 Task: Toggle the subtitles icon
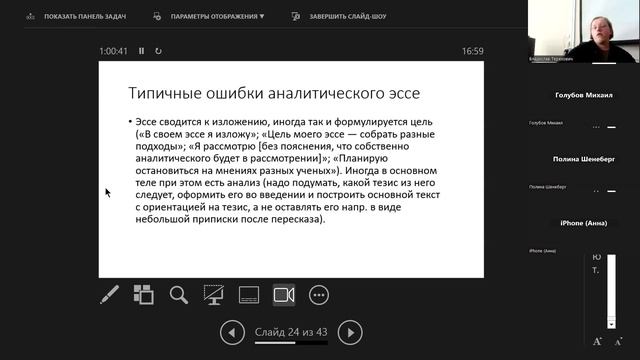(249, 295)
